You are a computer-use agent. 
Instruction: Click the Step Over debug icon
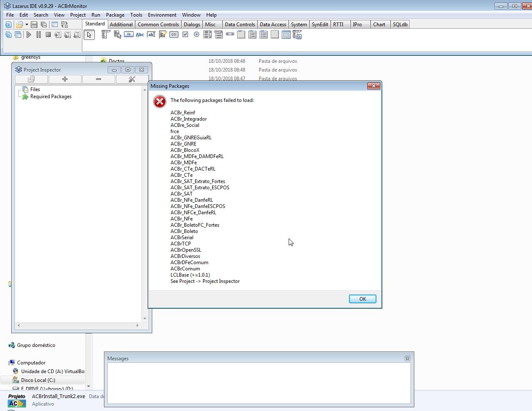pos(67,35)
